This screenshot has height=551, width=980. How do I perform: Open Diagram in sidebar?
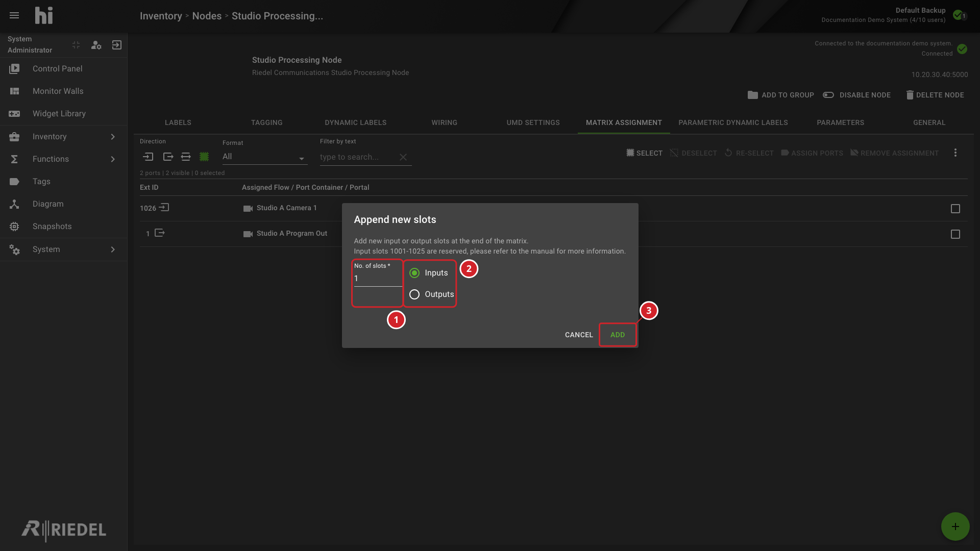click(x=63, y=204)
